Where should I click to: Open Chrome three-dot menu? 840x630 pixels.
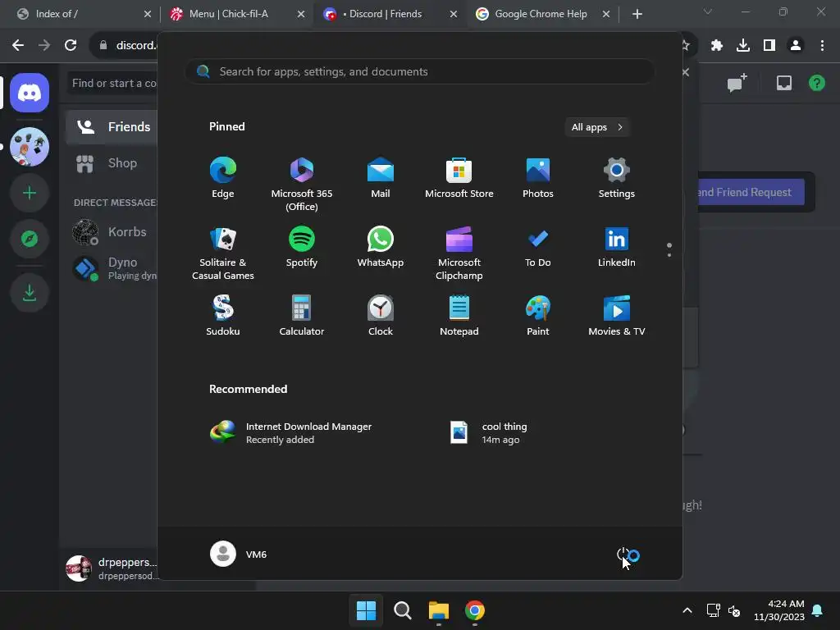tap(822, 46)
